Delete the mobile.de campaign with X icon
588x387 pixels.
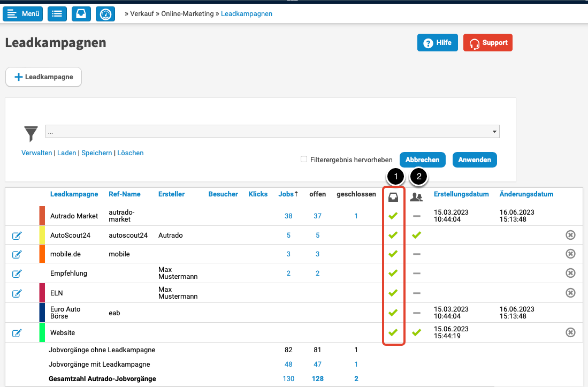point(570,254)
